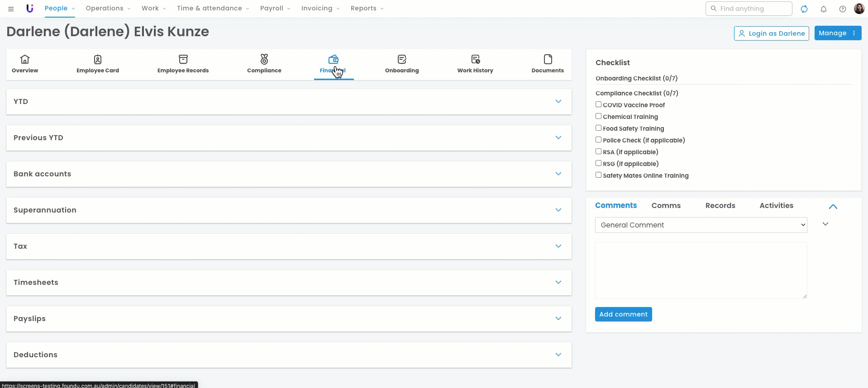Switch to the Activities tab

coord(776,205)
